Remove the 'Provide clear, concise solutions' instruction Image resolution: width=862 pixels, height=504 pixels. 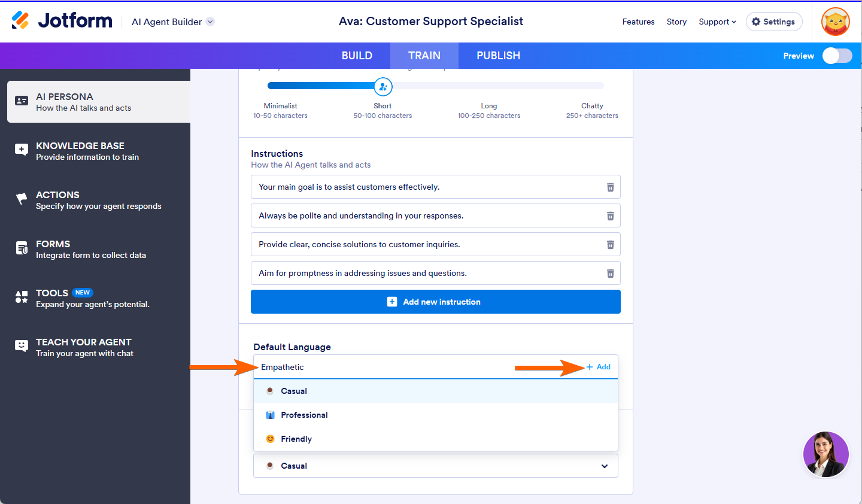(x=610, y=245)
